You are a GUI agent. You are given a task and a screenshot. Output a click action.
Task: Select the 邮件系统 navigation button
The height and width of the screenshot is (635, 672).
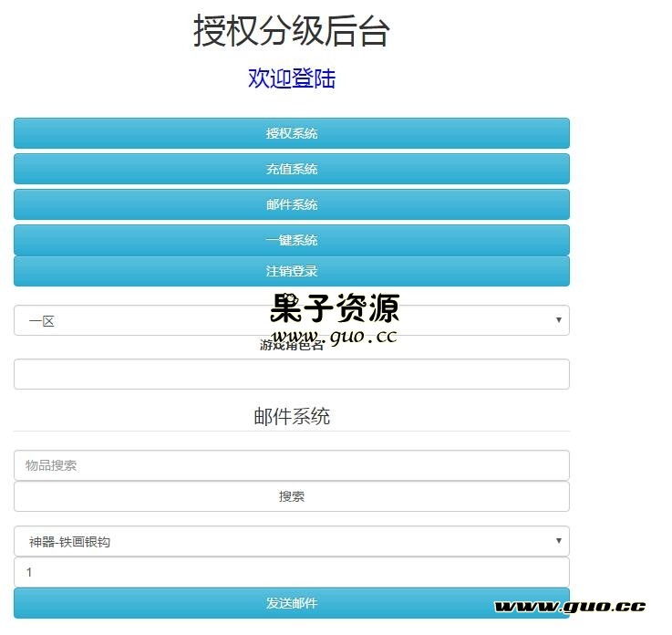click(292, 204)
